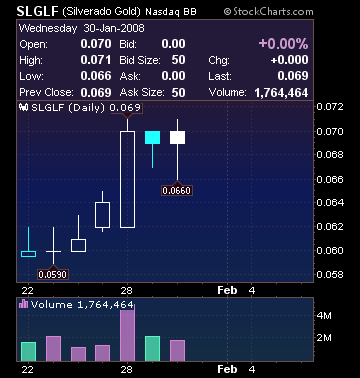The height and width of the screenshot is (378, 360).
Task: Click the 0.0660 low price callout
Action: tap(177, 191)
